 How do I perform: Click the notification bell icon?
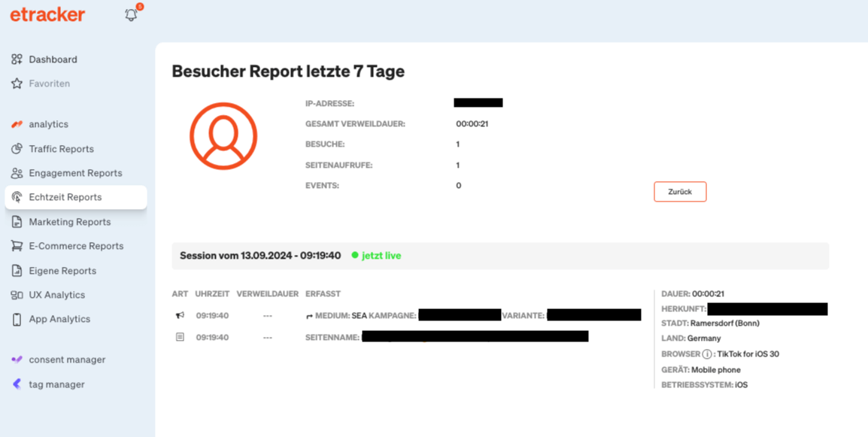[131, 14]
